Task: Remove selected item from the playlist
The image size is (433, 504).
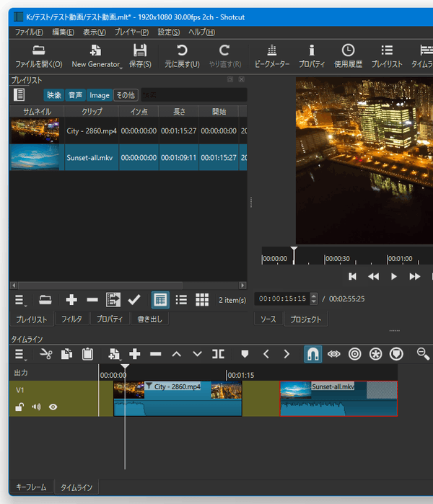Action: (92, 300)
